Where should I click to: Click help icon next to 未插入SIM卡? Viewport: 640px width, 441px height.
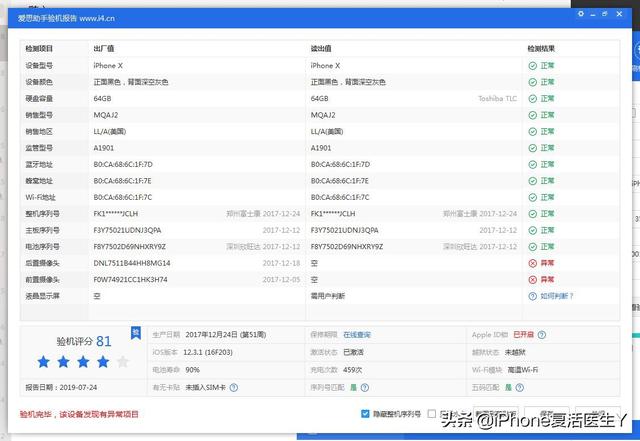233,388
